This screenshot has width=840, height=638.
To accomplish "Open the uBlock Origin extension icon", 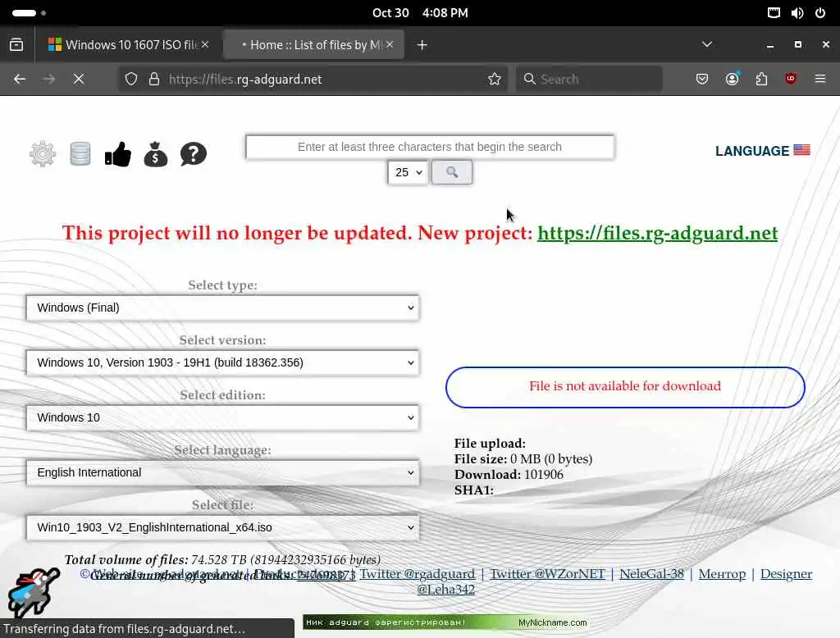I will [x=791, y=80].
